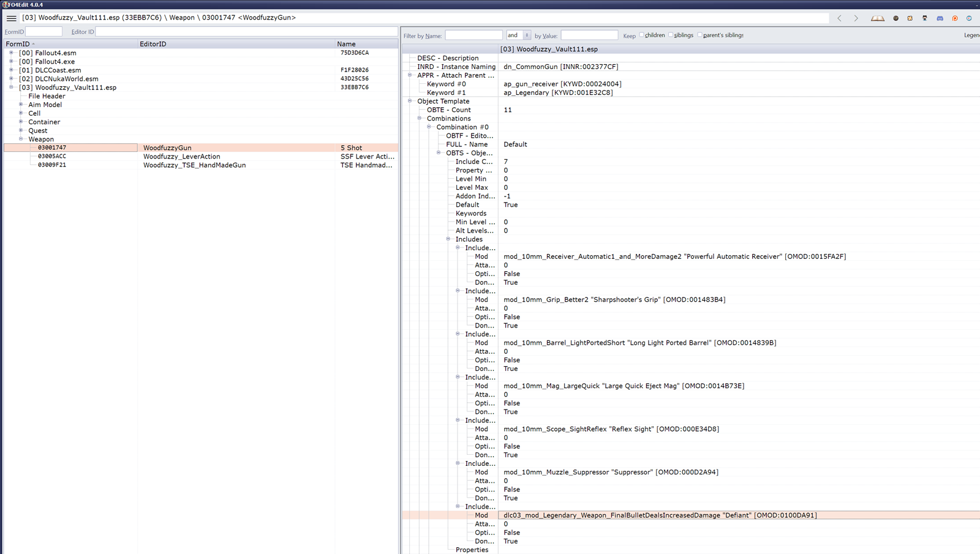980x554 pixels.
Task: Click the Sharpshooter's Grip mod value
Action: (614, 299)
